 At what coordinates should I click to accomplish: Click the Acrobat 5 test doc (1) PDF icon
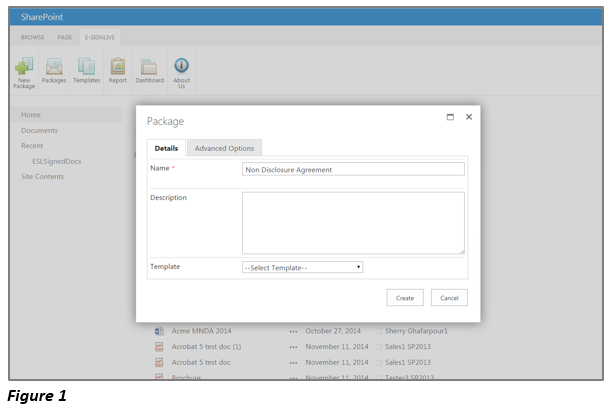tap(159, 347)
